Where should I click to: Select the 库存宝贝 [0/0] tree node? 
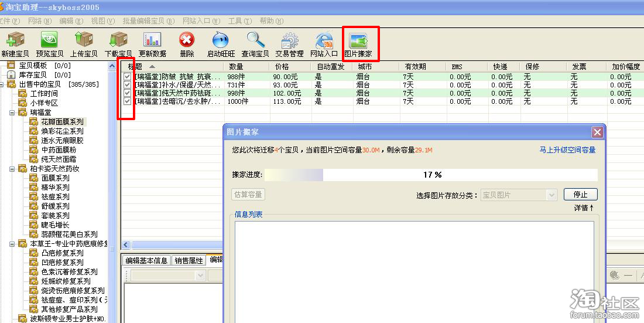(x=44, y=75)
